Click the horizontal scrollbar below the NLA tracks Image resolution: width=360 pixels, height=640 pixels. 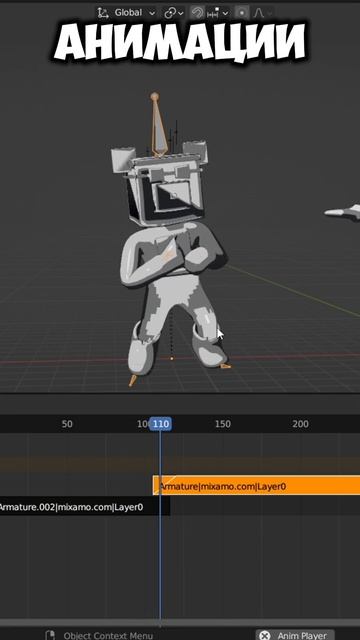[180, 623]
